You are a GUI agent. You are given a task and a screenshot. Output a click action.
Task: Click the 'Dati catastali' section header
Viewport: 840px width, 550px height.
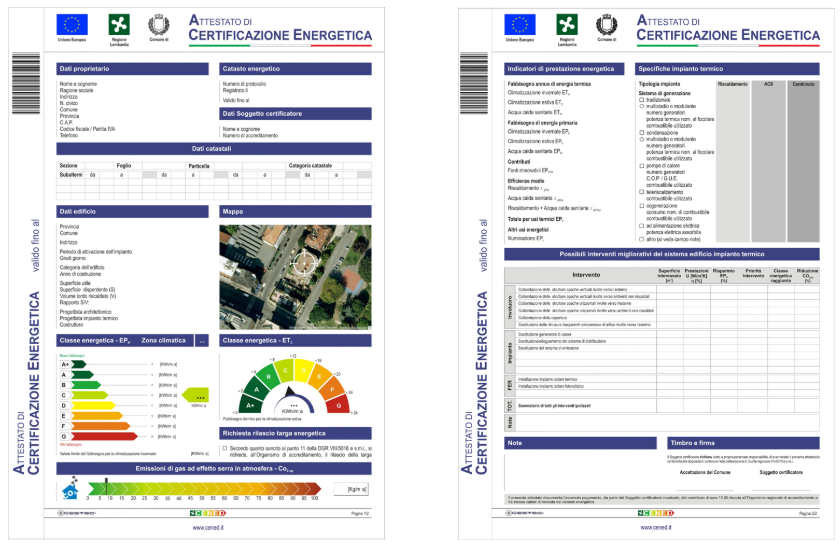(214, 148)
